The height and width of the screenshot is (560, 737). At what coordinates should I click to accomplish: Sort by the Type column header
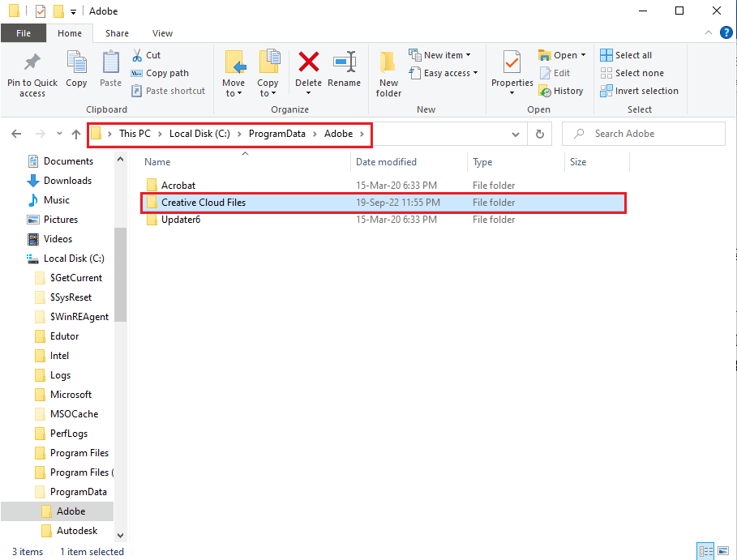click(x=482, y=162)
